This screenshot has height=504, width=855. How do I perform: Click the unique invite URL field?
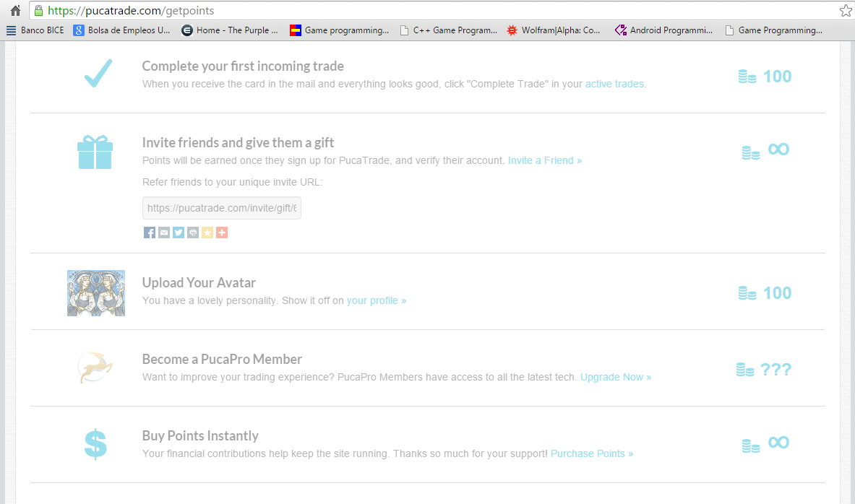tap(222, 208)
